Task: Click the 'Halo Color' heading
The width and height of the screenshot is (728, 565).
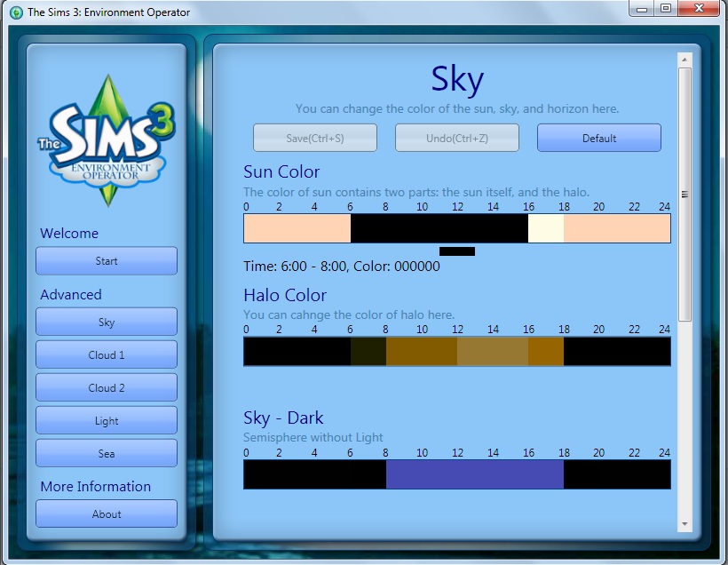Action: pyautogui.click(x=285, y=295)
